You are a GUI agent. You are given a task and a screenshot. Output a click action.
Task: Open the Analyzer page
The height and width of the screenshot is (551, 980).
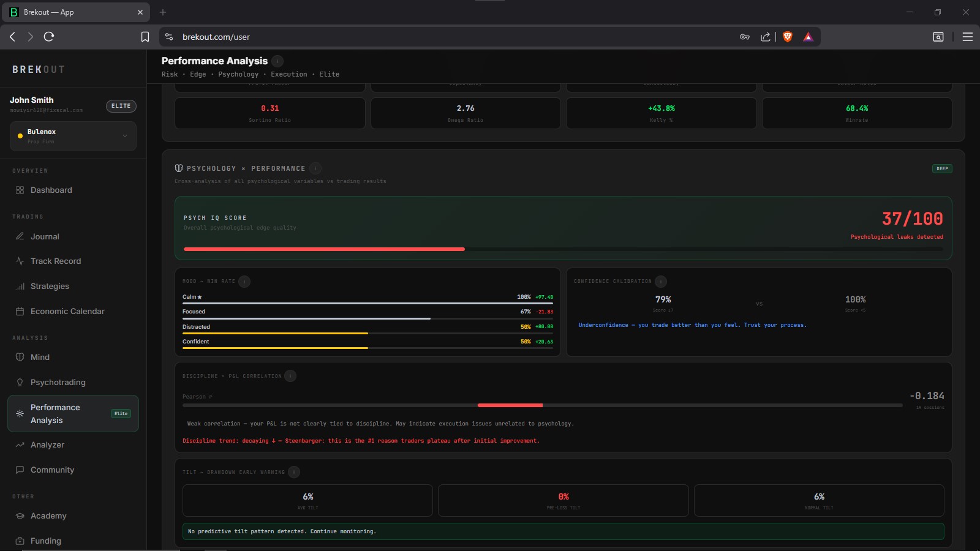(x=73, y=444)
